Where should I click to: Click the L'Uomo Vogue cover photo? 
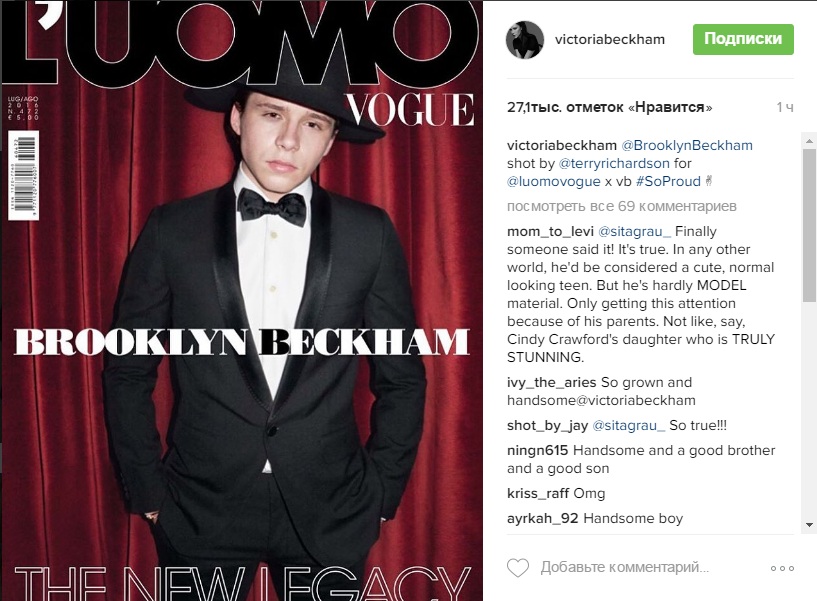242,301
